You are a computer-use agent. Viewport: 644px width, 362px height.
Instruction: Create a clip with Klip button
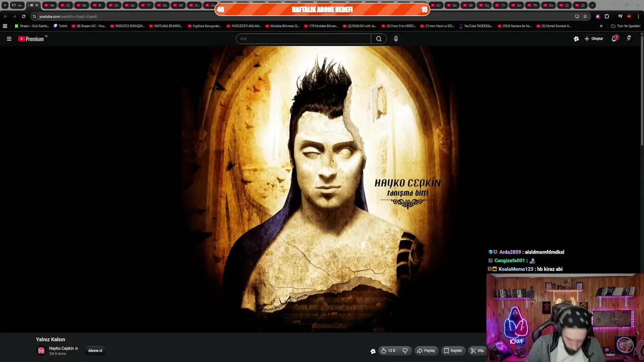[477, 351]
